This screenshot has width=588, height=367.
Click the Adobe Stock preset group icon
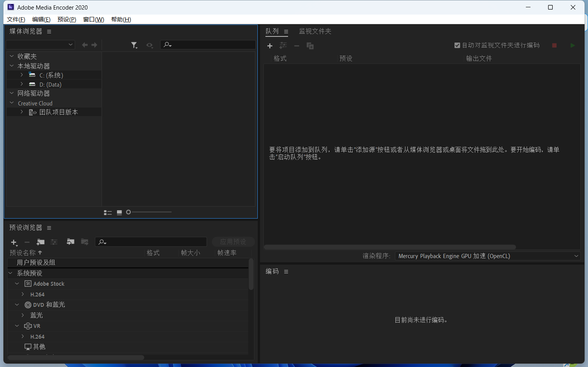click(28, 284)
